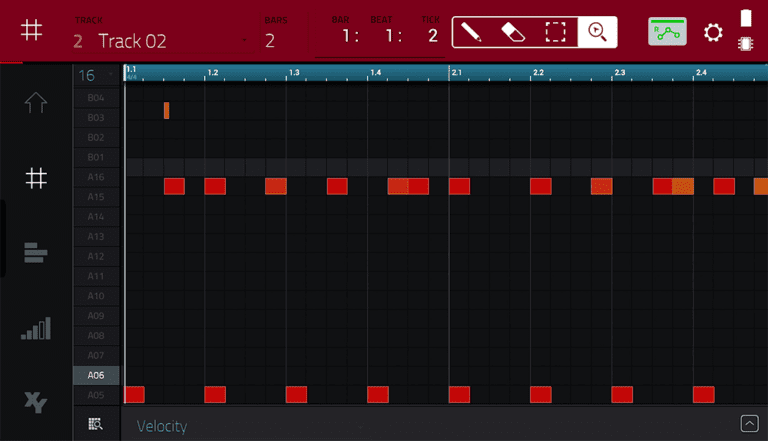Click the CPU chip status icon

click(x=745, y=44)
